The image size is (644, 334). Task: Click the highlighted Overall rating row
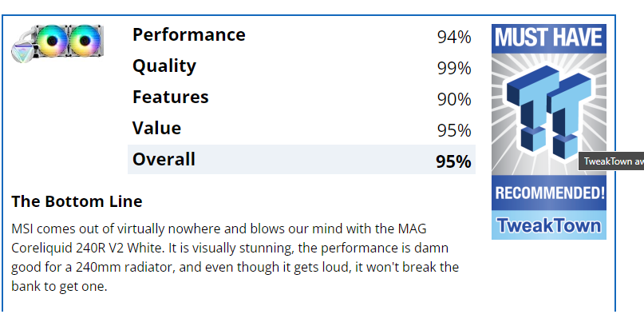pyautogui.click(x=302, y=160)
